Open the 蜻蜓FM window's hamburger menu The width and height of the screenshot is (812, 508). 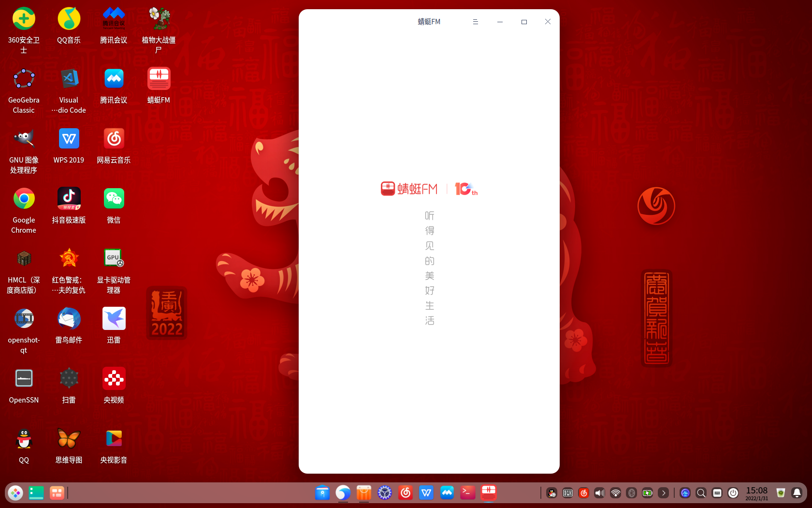pyautogui.click(x=476, y=22)
